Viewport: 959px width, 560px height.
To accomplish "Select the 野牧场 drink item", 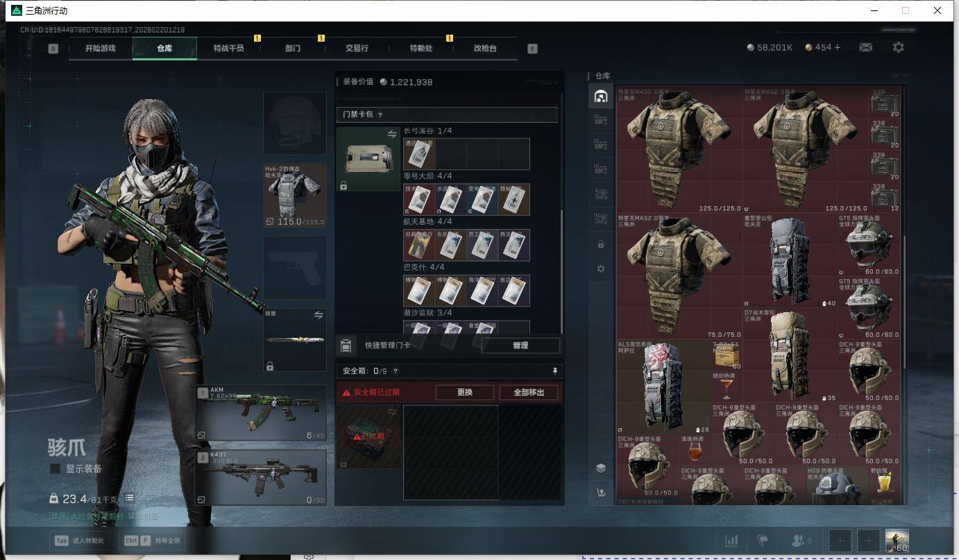I will click(x=884, y=482).
